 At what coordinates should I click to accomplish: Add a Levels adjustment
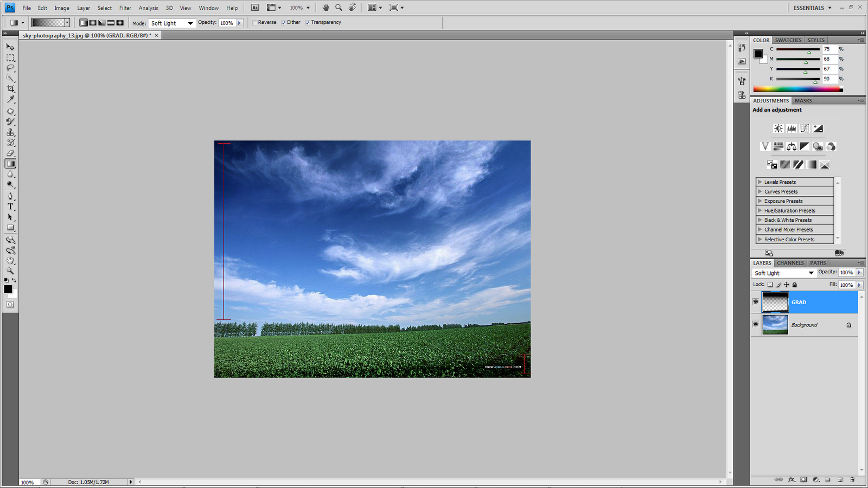click(x=792, y=129)
